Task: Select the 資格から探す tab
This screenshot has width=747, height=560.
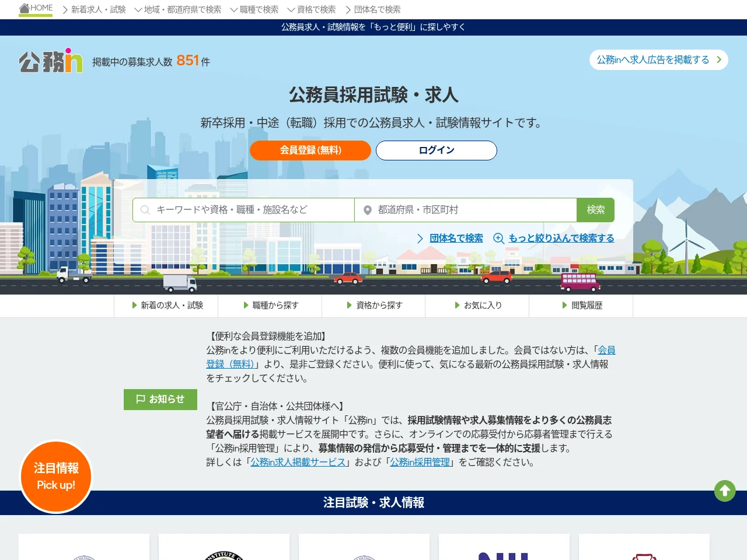Action: [x=373, y=306]
